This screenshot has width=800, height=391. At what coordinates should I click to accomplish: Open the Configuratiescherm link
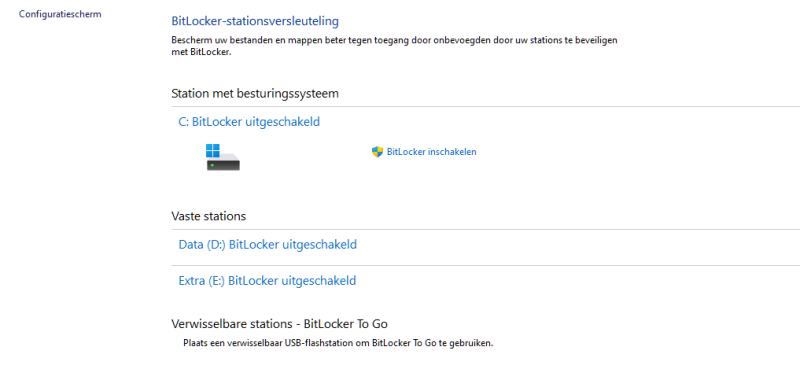pyautogui.click(x=60, y=14)
